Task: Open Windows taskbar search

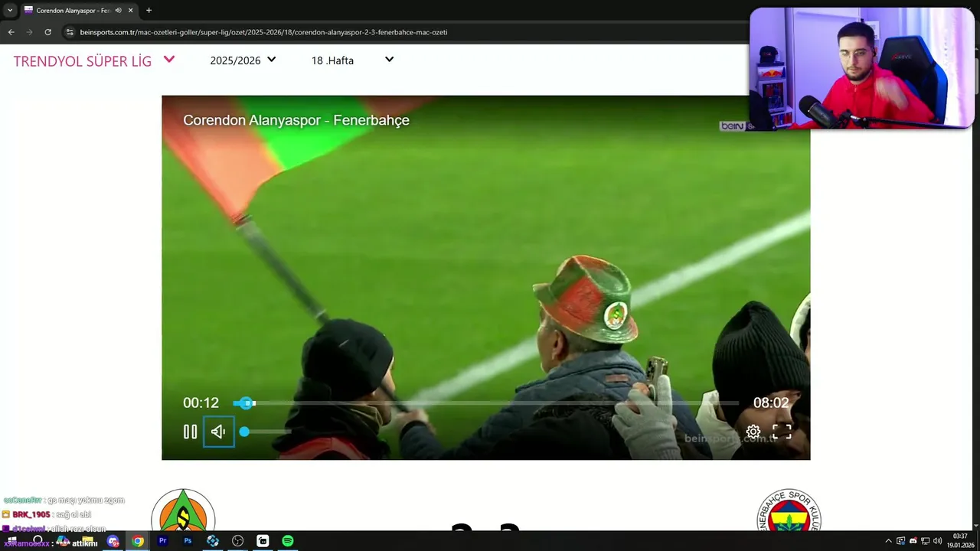Action: coord(37,541)
